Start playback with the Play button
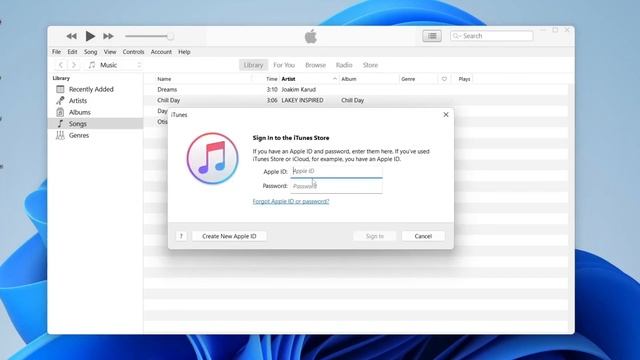Screen dimensions: 640x360 point(90,36)
